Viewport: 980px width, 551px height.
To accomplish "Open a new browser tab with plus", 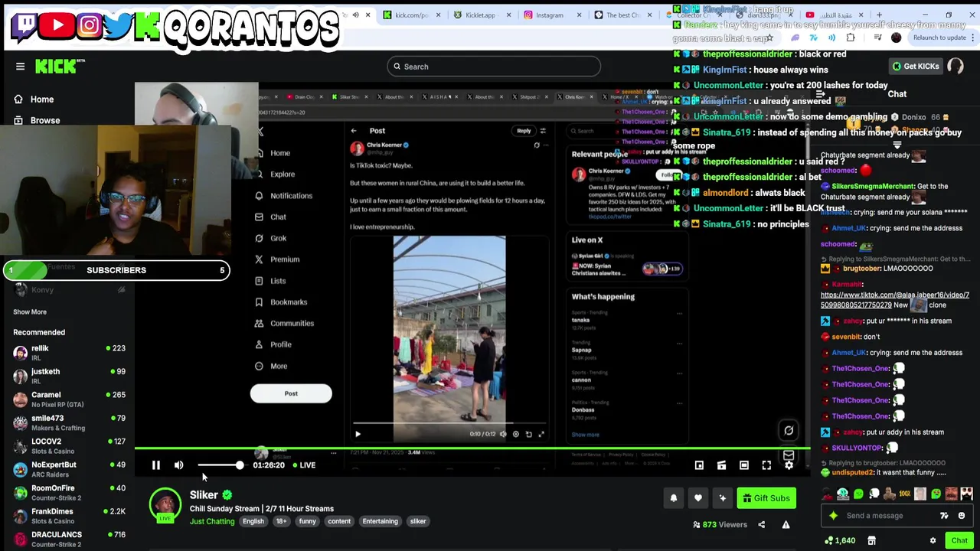I will [879, 15].
